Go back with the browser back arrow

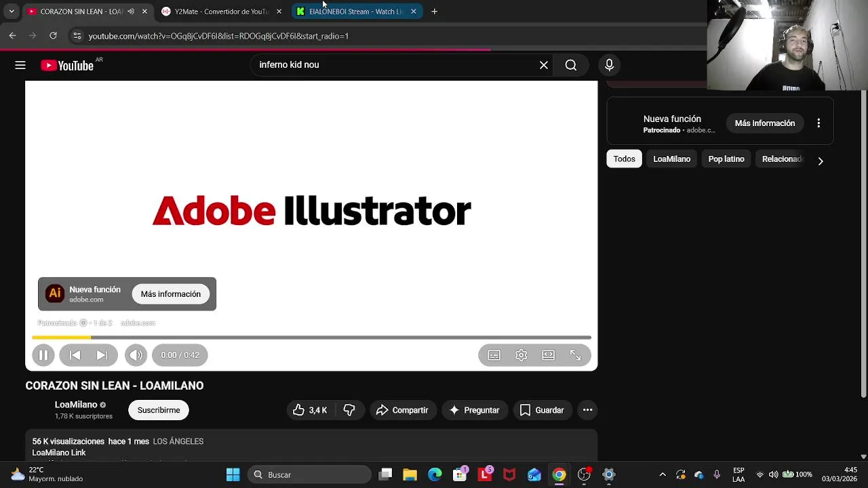pos(12,36)
